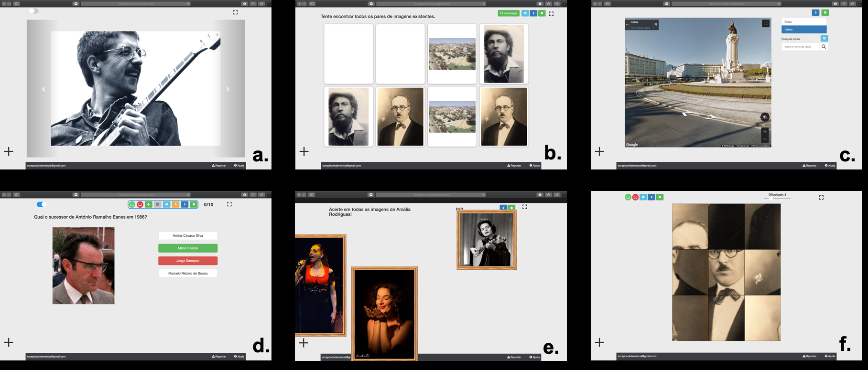The width and height of the screenshot is (868, 370).
Task: Click the magnifier search icon in panel c
Action: tap(824, 47)
